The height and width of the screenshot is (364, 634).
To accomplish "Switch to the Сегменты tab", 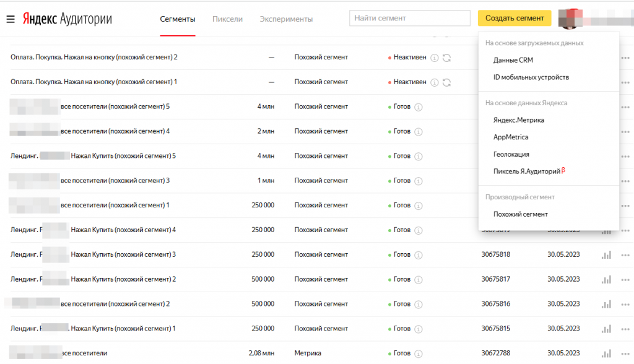I will tap(178, 19).
